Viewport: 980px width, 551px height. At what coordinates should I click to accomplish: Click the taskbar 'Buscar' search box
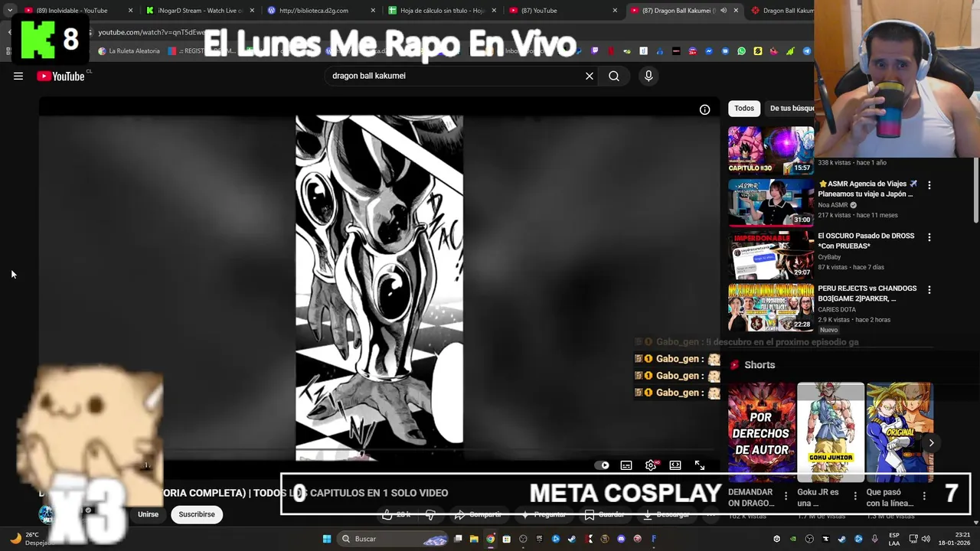(x=394, y=539)
